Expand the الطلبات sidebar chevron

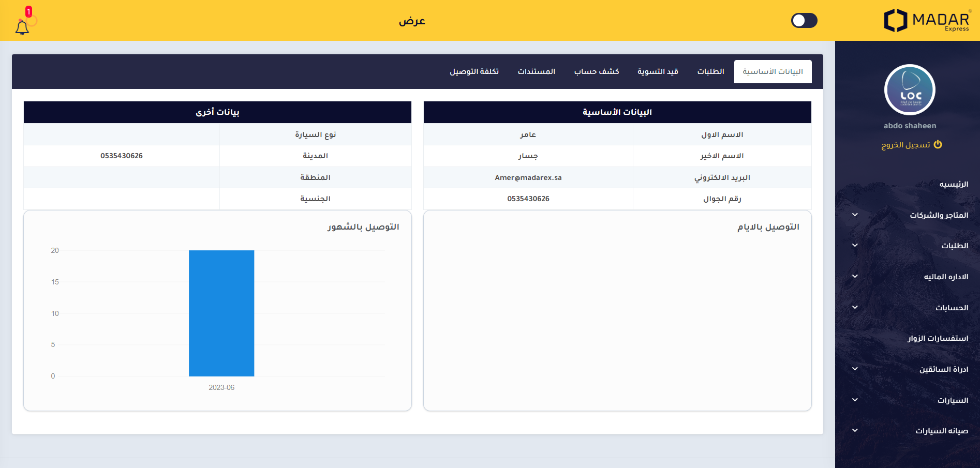[855, 246]
